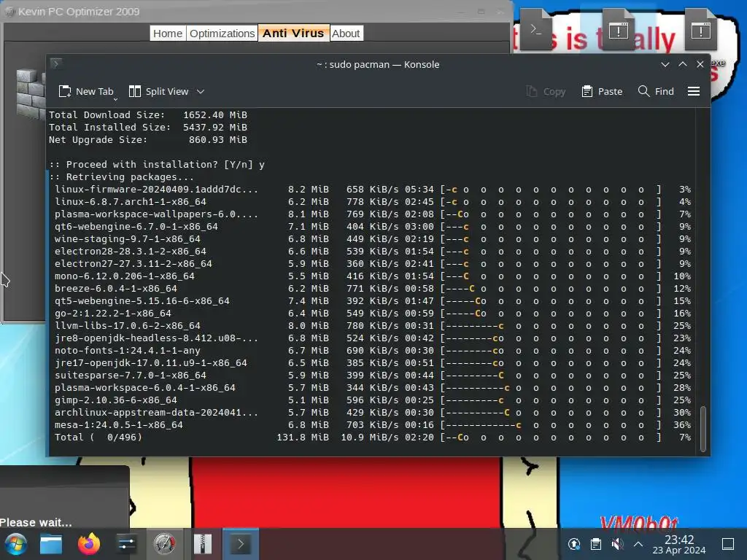The width and height of the screenshot is (747, 560).
Task: Open System Settings sliders icon in taskbar
Action: (x=126, y=544)
